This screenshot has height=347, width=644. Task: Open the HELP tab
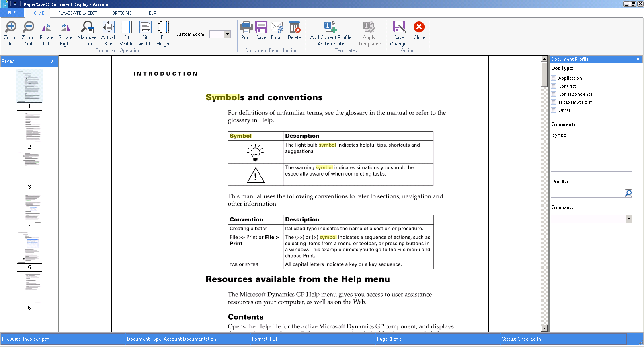tap(151, 13)
